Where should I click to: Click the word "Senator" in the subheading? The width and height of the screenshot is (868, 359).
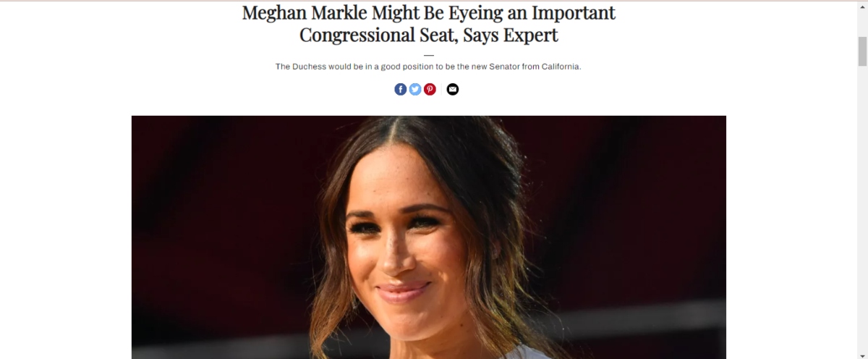[498, 67]
